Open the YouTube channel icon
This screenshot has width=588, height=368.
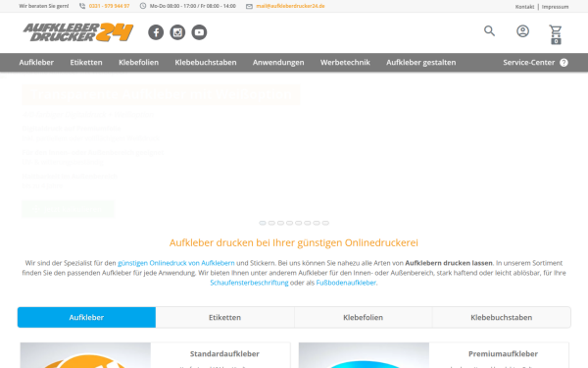click(199, 32)
